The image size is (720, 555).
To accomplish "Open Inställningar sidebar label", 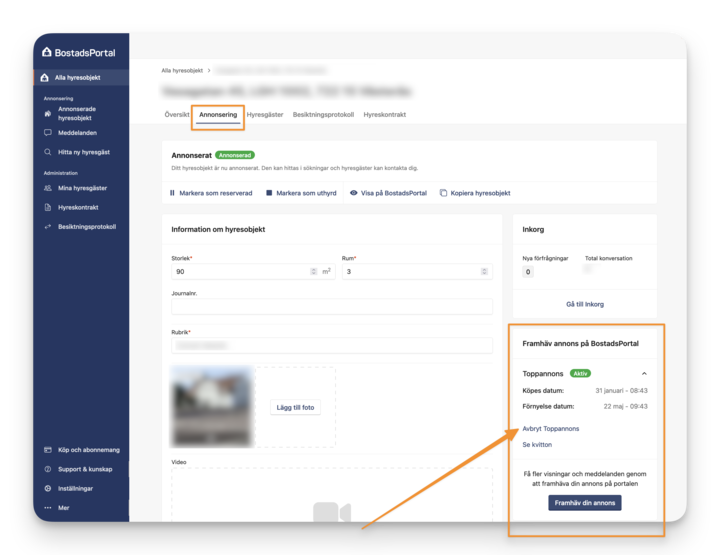I will coord(75,488).
